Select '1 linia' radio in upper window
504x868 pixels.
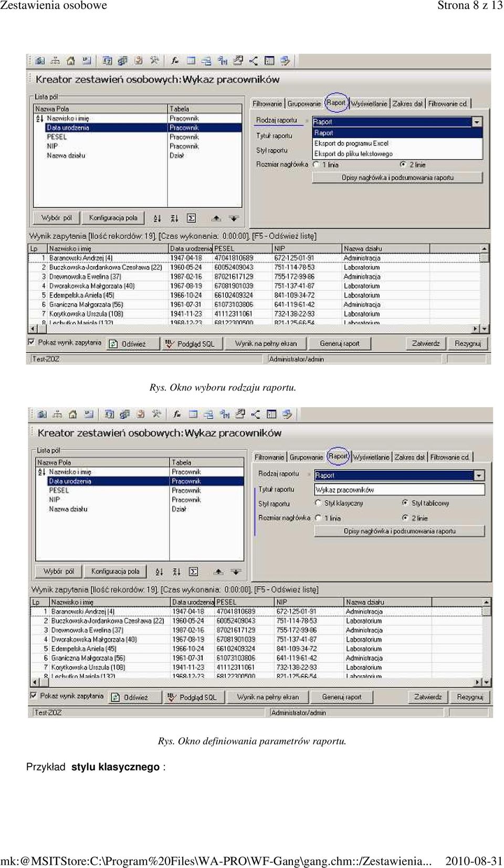coord(316,165)
